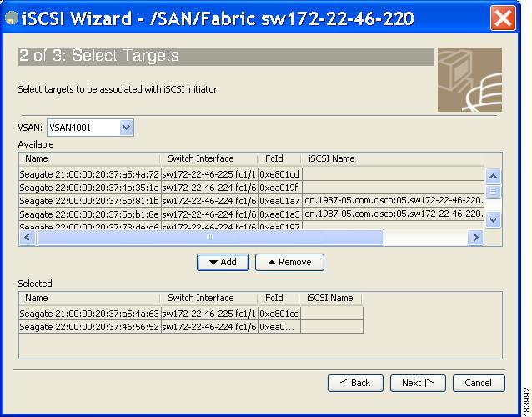Select Seagate 22:00:00:20:37:4b:35:1a row

tap(252, 188)
